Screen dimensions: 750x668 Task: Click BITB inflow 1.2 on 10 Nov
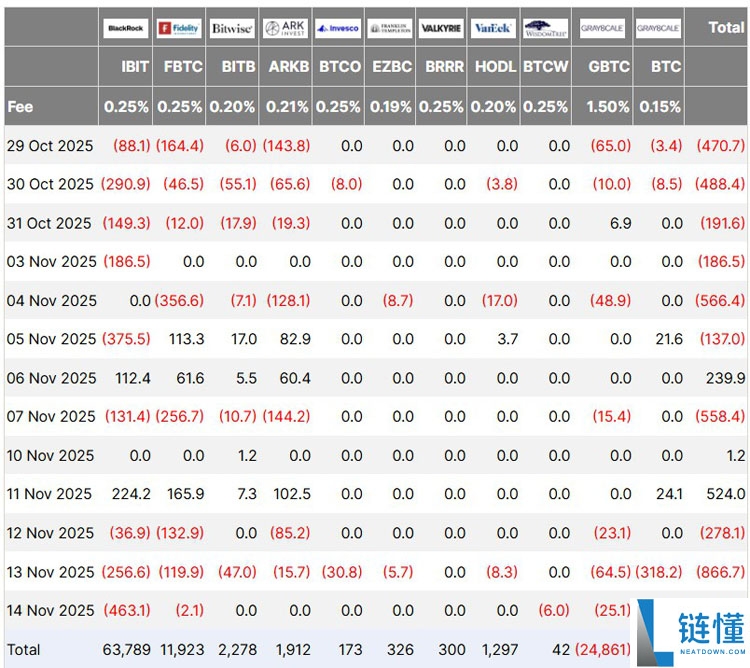(x=247, y=455)
